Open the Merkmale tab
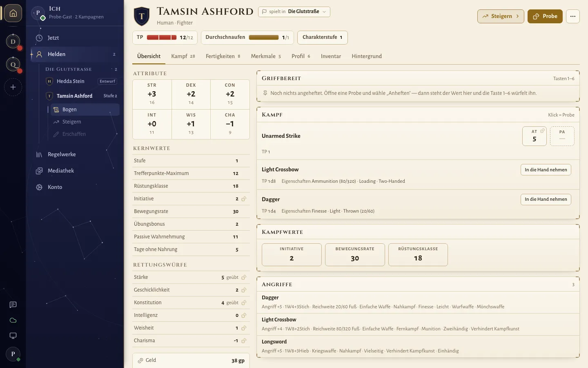The image size is (588, 368). [266, 56]
